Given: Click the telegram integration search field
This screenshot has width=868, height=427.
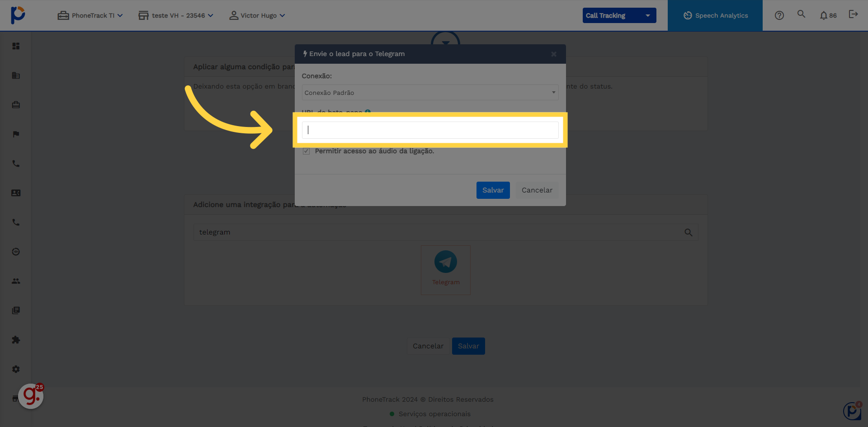Looking at the screenshot, I should coord(446,232).
